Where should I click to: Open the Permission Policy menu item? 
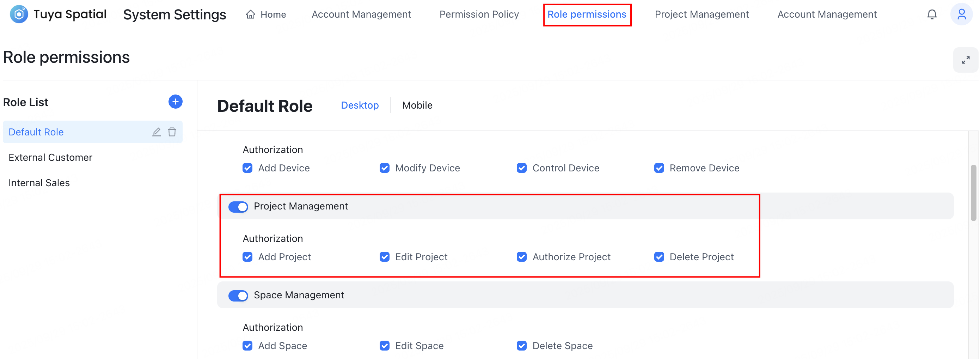point(479,14)
